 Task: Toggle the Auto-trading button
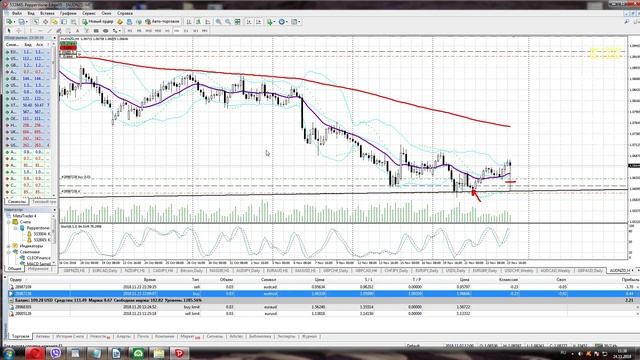tap(162, 22)
